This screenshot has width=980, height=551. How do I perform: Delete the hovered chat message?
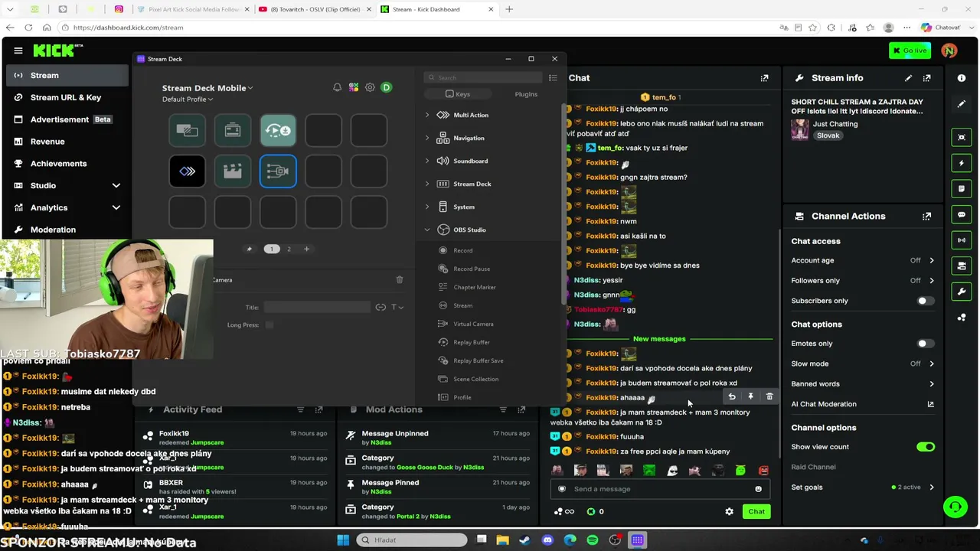769,396
